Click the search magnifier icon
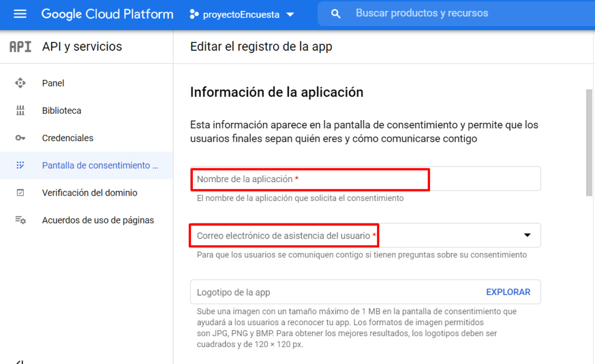The height and width of the screenshot is (364, 595). coord(335,14)
